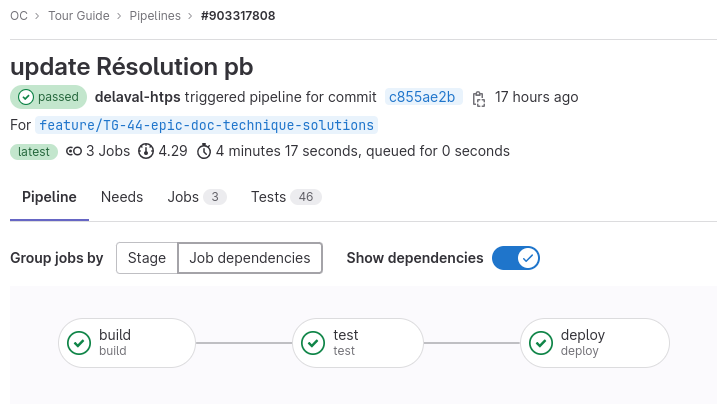
Task: Go to Pipelines breadcrumb
Action: pos(155,16)
